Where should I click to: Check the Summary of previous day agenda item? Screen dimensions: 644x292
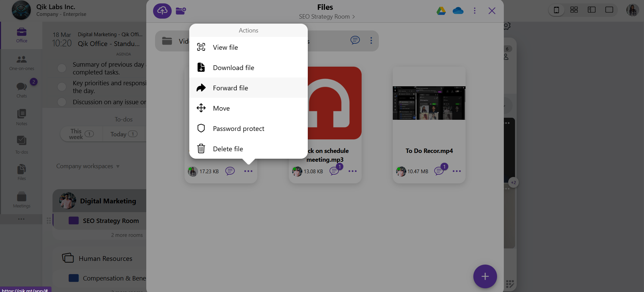point(62,68)
